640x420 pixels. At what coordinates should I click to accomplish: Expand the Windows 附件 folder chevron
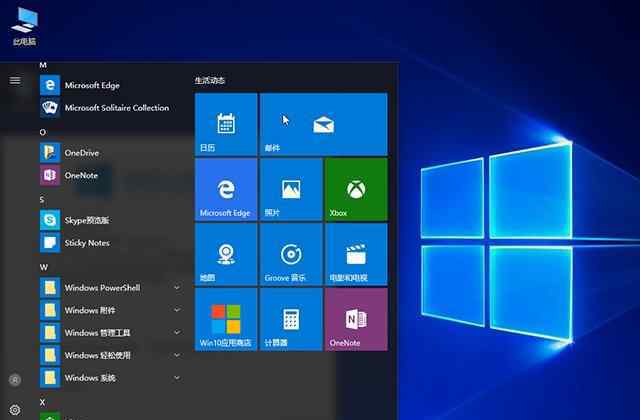click(177, 310)
